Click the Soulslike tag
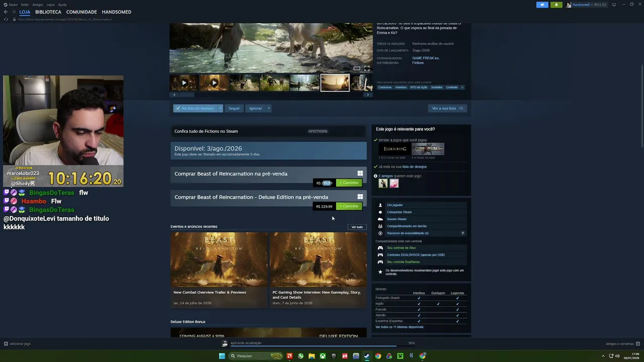Viewport: 644px width, 362px height. pyautogui.click(x=437, y=87)
